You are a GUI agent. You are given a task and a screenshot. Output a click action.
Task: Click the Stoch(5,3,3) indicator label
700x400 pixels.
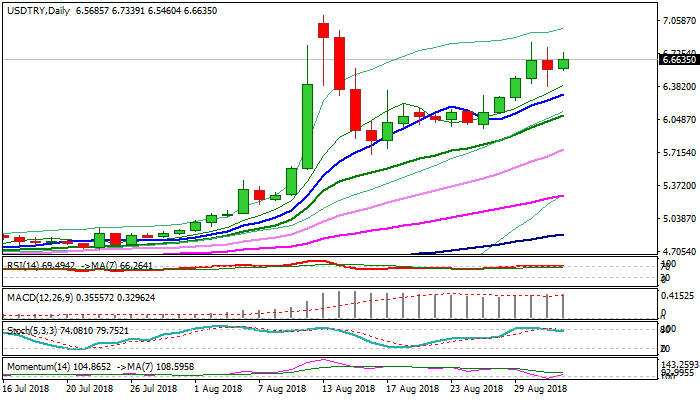coord(27,329)
